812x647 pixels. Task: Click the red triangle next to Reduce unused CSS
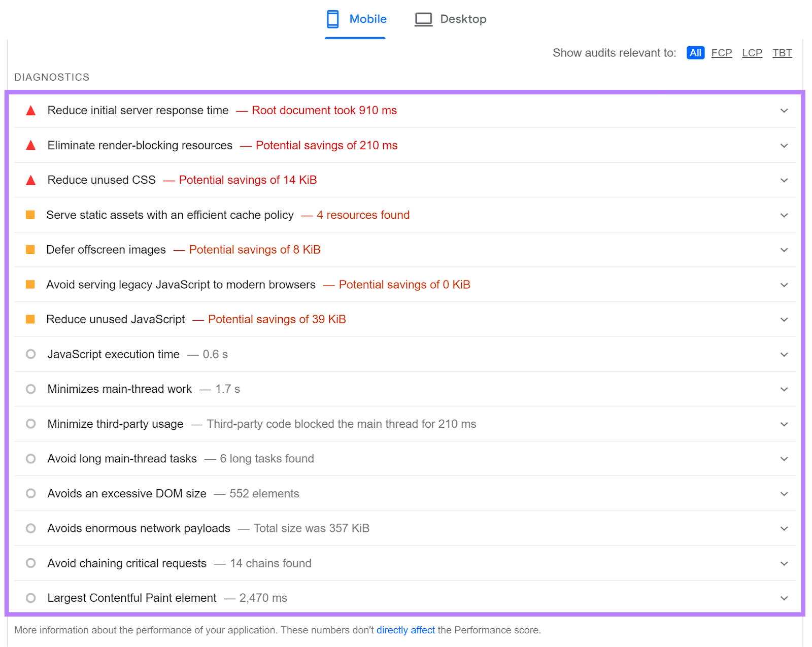(31, 180)
